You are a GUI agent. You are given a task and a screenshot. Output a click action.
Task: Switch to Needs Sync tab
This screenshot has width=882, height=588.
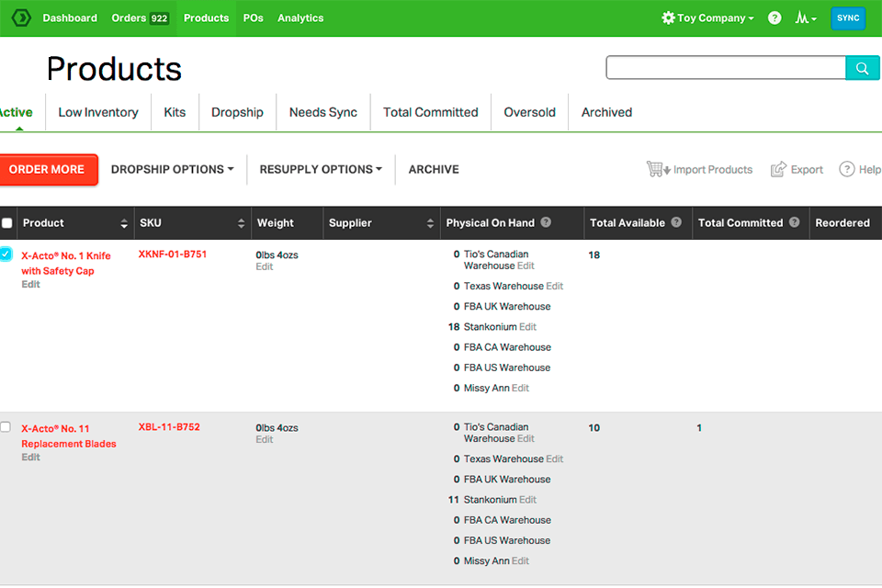322,112
